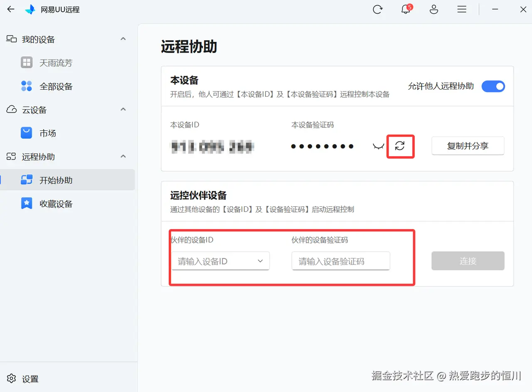This screenshot has height=392, width=532.
Task: Select the 天雨流芳 device in sidebar
Action: [56, 63]
